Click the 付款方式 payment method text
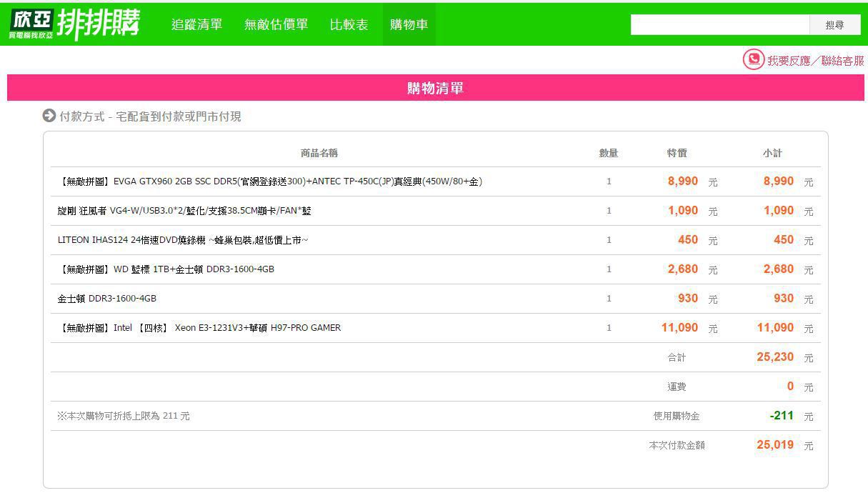The width and height of the screenshot is (868, 493). click(x=150, y=116)
